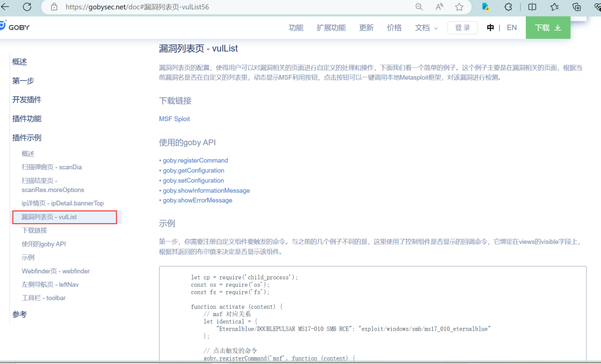Open goby.showInformationMessage API link
The height and width of the screenshot is (364, 601).
(x=206, y=190)
